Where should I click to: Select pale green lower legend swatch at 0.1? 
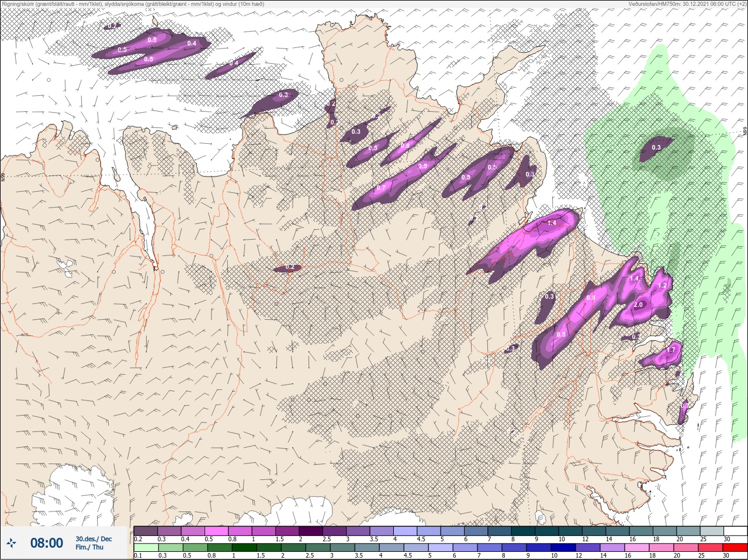(146, 548)
